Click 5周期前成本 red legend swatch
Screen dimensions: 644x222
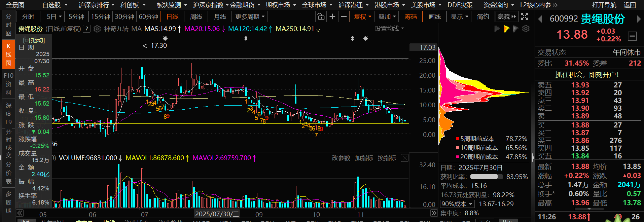(458, 139)
